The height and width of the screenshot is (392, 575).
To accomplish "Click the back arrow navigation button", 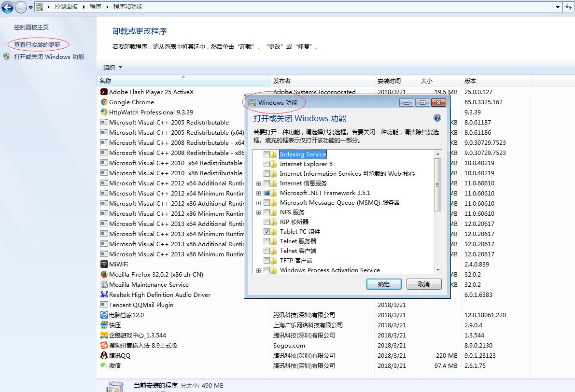I will coord(7,7).
